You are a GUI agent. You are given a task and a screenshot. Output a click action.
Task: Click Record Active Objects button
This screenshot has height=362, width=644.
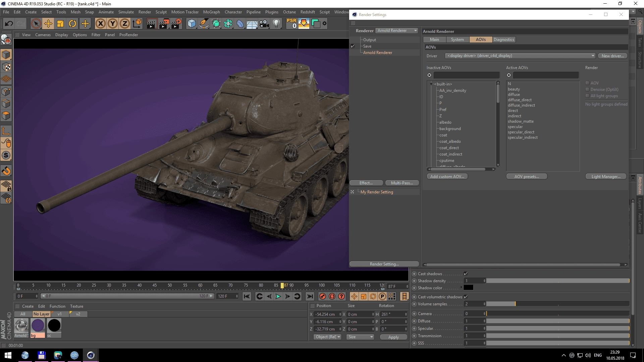click(322, 296)
